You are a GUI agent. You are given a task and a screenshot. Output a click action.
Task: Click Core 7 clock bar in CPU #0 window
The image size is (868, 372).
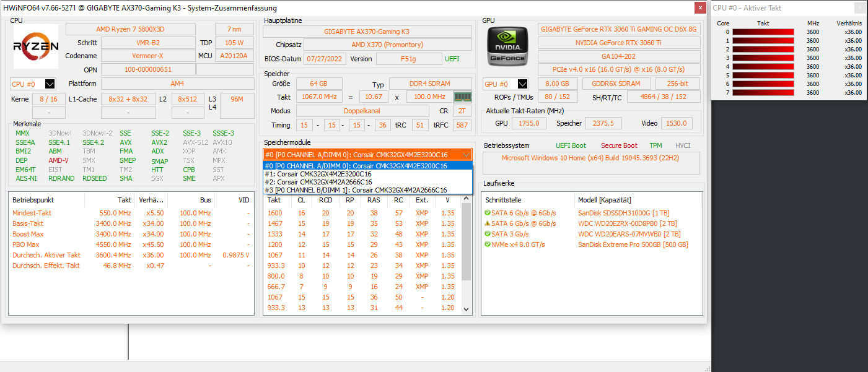coord(763,92)
